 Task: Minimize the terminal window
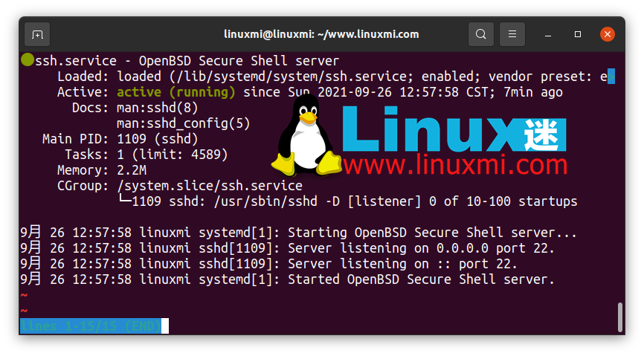[x=548, y=34]
